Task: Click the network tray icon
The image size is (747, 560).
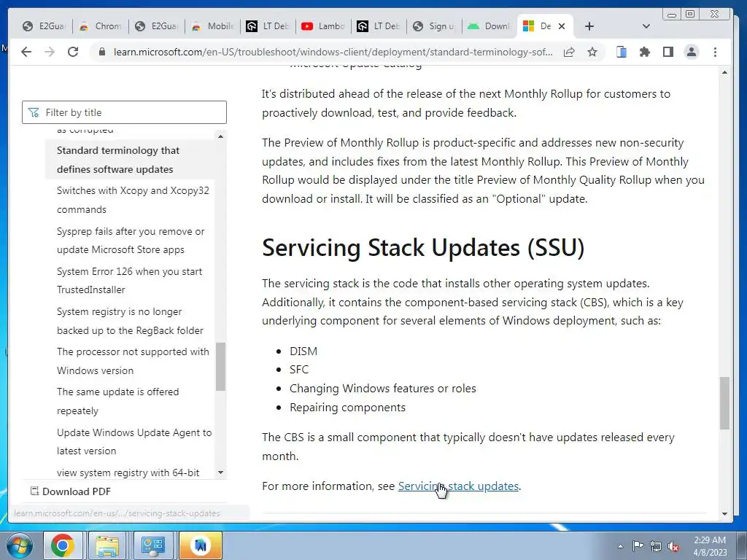Action: click(656, 546)
